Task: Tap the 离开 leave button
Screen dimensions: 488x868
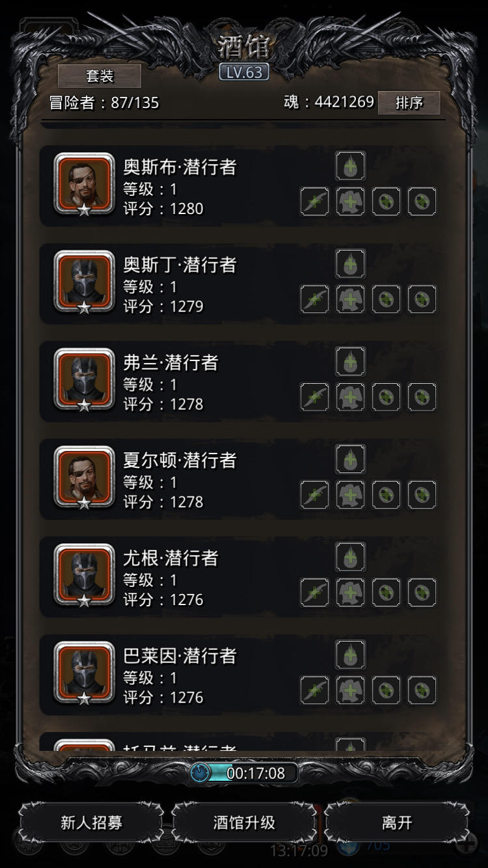Action: (397, 822)
